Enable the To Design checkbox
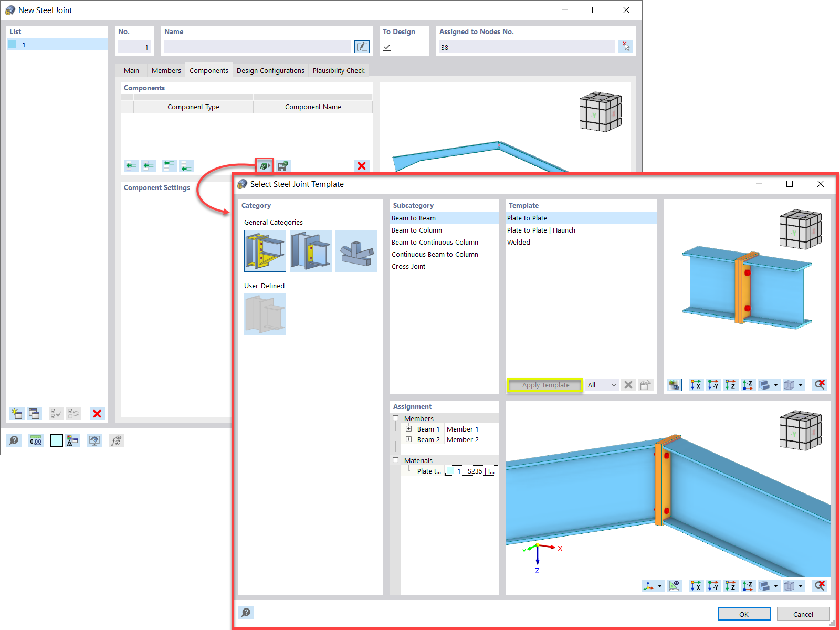 tap(387, 47)
